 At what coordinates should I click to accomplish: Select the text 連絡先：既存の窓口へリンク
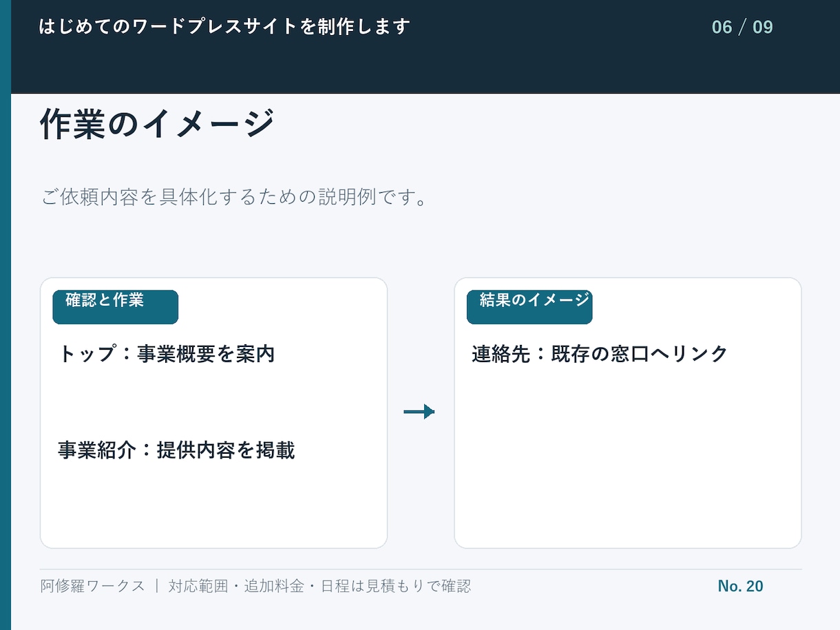(600, 354)
